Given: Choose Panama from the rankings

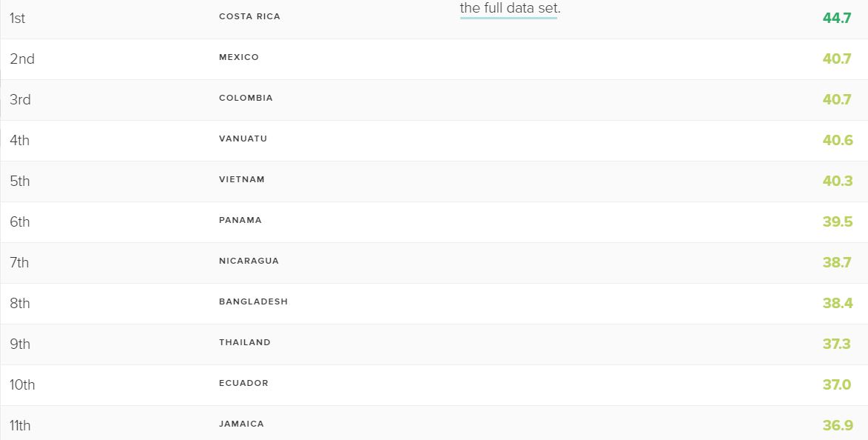Looking at the screenshot, I should coord(240,220).
